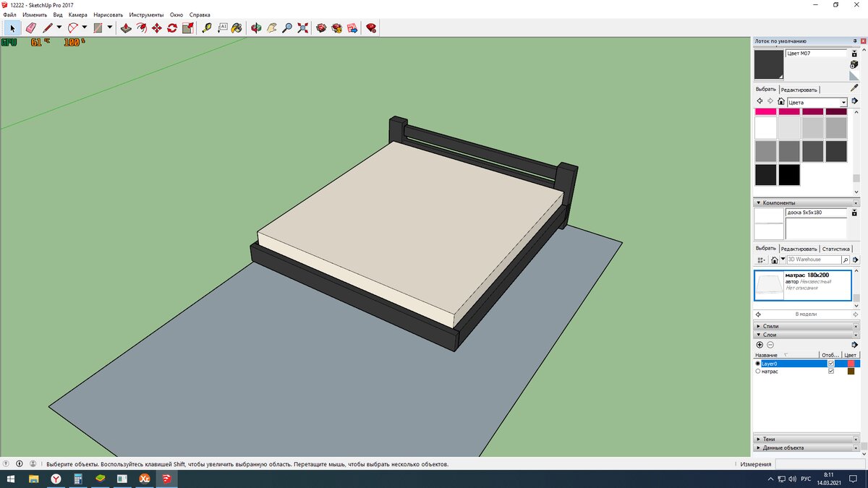
Task: Open the Line tool dropdown arrow
Action: [x=59, y=28]
